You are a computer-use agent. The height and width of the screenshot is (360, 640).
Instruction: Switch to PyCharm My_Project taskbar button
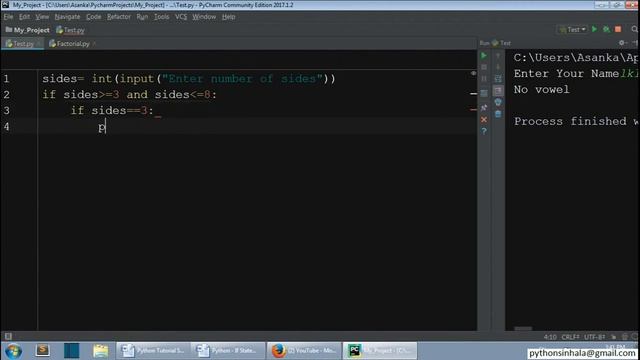pos(380,351)
